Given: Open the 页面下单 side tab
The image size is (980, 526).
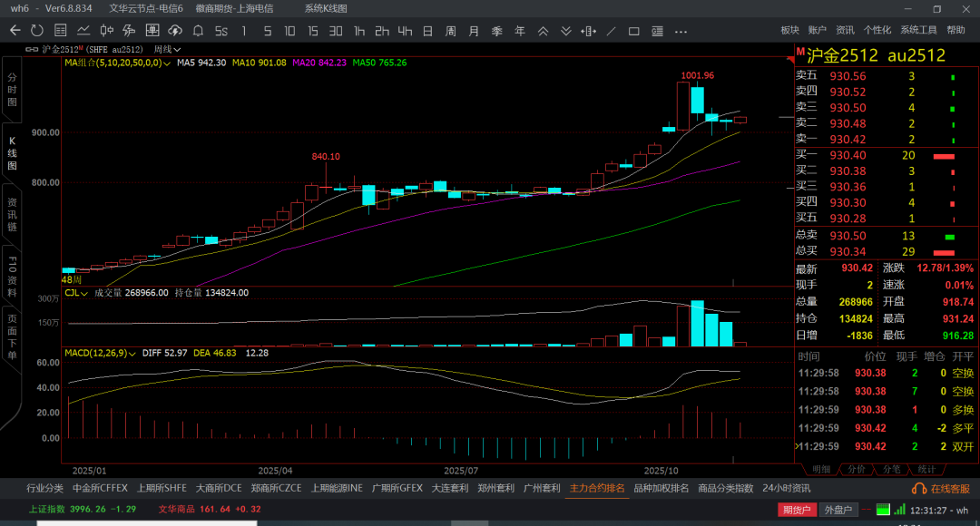Looking at the screenshot, I should click(x=12, y=337).
